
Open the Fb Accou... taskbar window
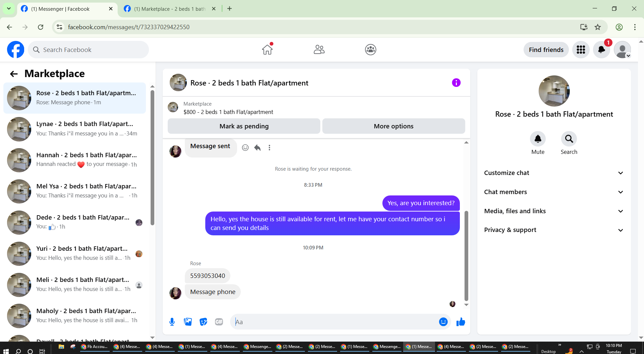[x=95, y=347]
